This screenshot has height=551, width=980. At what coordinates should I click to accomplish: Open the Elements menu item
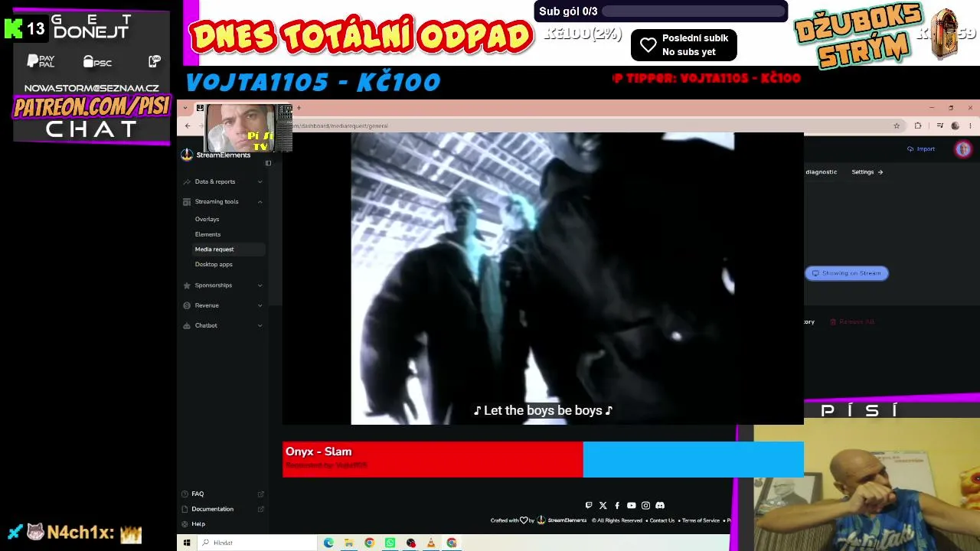pyautogui.click(x=207, y=234)
